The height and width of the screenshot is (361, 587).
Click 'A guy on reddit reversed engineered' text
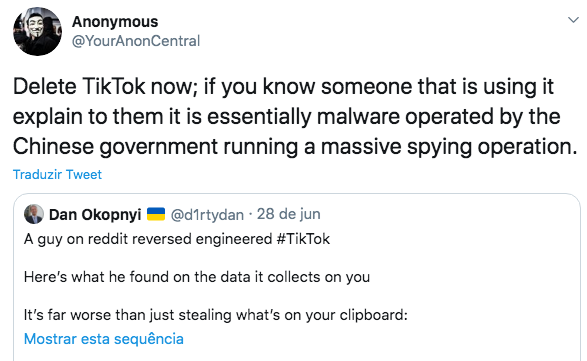click(148, 239)
